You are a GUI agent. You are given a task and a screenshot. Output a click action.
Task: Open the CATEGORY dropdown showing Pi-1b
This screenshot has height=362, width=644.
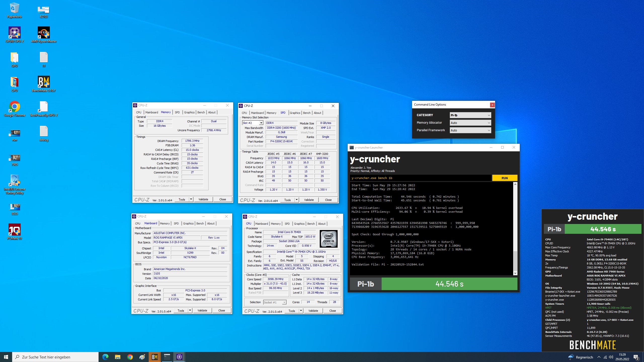coord(470,115)
